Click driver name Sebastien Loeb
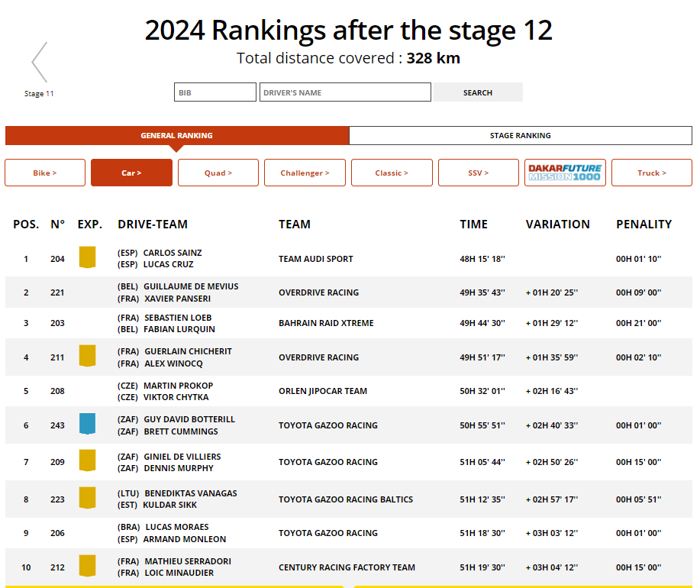 [178, 318]
